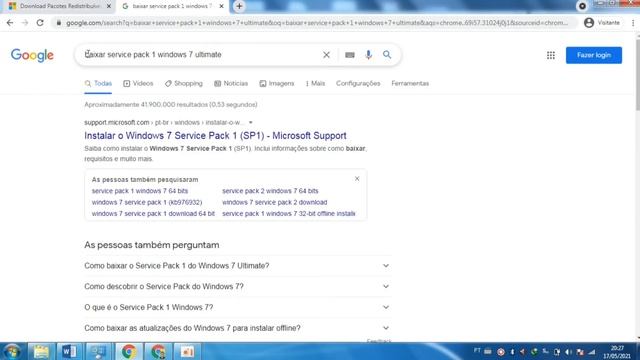
Task: Expand 'Como baixar as atualizações' question
Action: point(237,328)
